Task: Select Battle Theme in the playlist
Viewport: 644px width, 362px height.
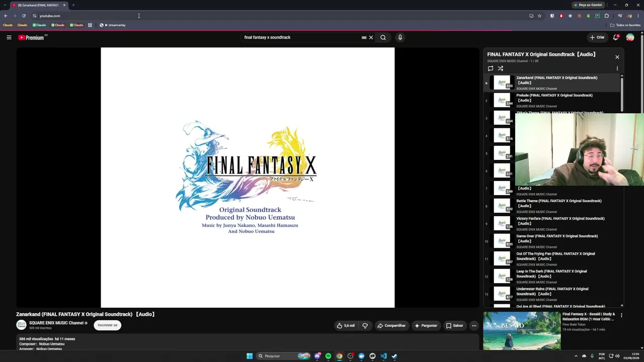Action: click(x=552, y=206)
